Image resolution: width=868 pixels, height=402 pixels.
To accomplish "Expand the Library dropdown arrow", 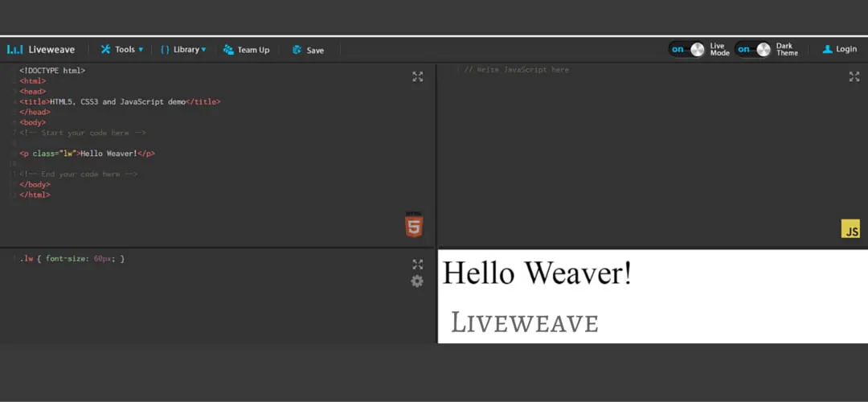I will (x=203, y=49).
